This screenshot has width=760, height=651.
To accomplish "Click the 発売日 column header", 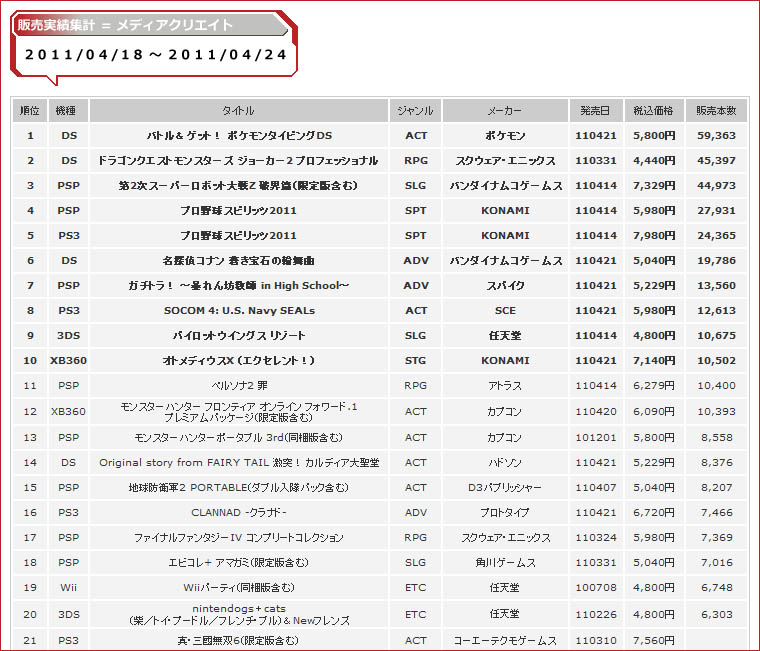I will tap(596, 111).
